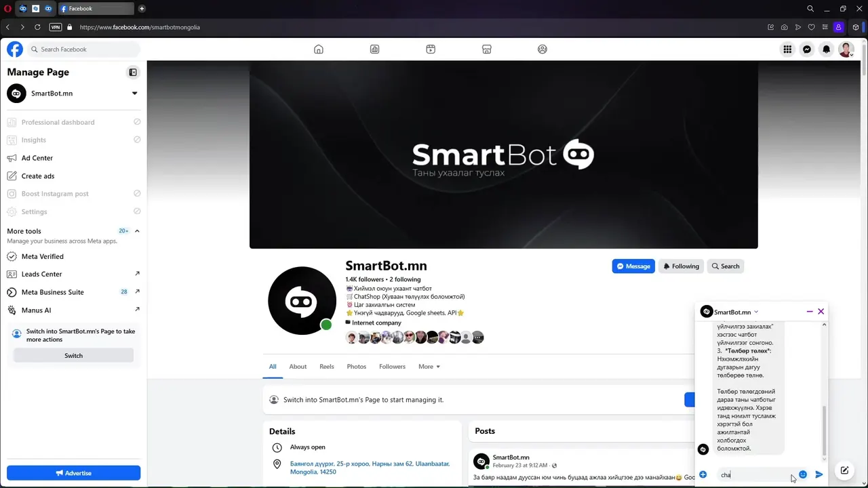Open Notifications bell icon
The image size is (868, 488).
(826, 49)
